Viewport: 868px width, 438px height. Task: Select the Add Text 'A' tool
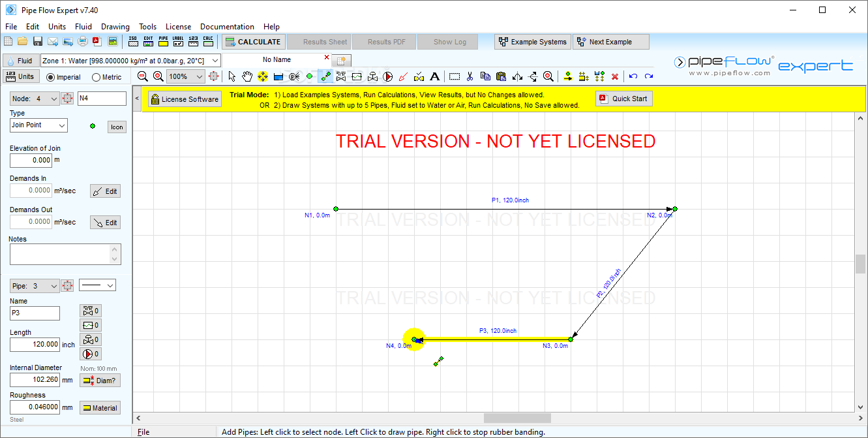click(x=435, y=76)
